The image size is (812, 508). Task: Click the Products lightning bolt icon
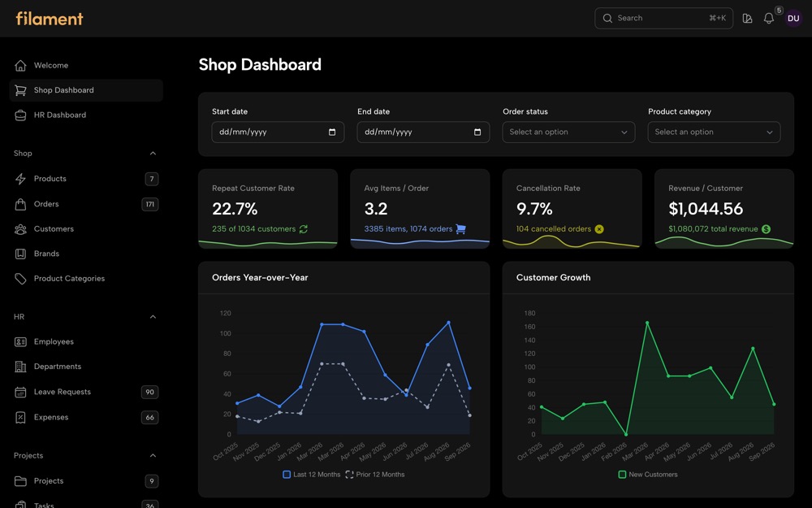[x=20, y=179]
